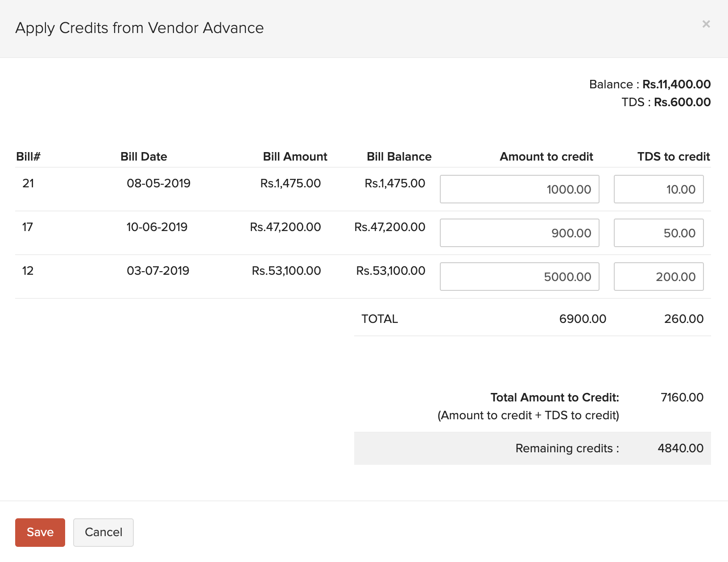Click the Rs.53,100.00 bill balance value
Screen dimensions: 728x562
pyautogui.click(x=390, y=271)
